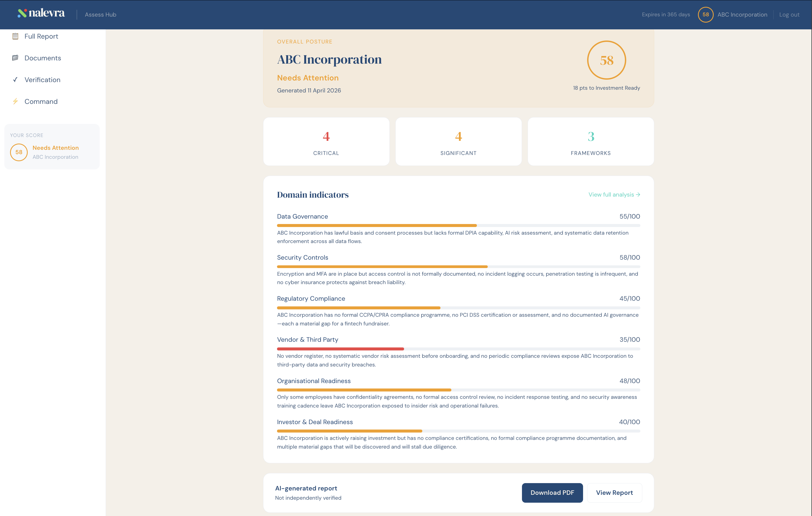
Task: Click the nalevra logo in the header
Action: tap(40, 14)
